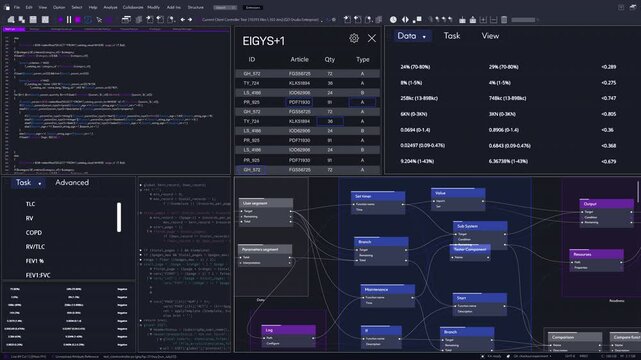Open the Collaborate menu
The height and width of the screenshot is (360, 641).
pyautogui.click(x=133, y=7)
